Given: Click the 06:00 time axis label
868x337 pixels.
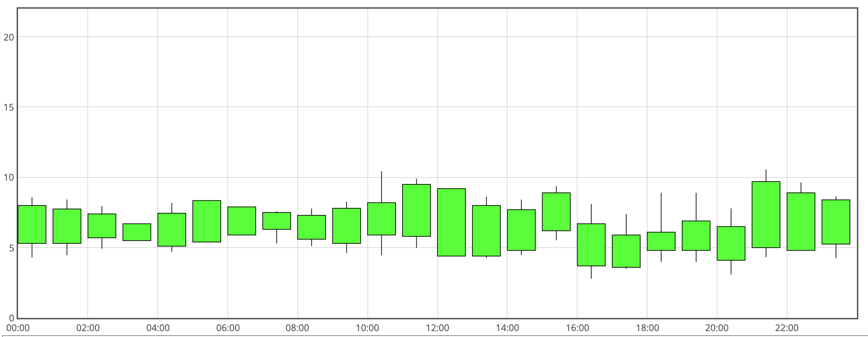Looking at the screenshot, I should coord(228,328).
